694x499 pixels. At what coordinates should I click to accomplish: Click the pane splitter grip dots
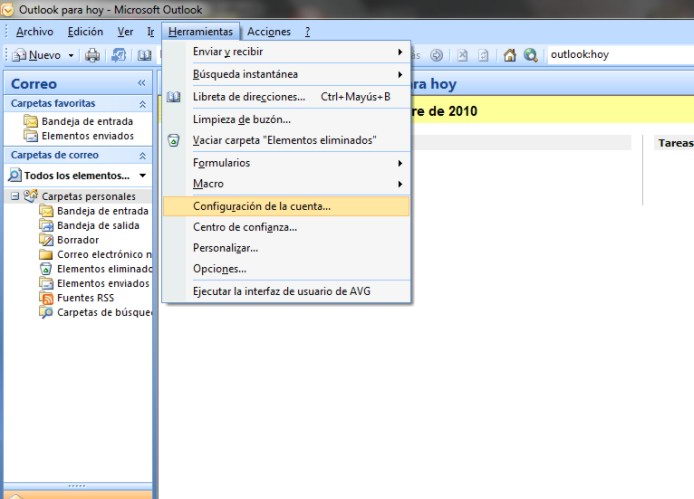point(77,486)
